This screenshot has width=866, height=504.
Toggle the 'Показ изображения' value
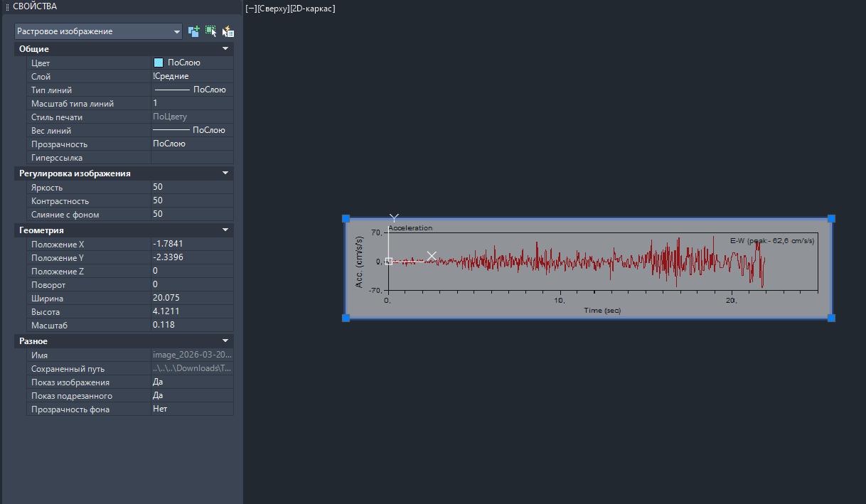pos(192,382)
